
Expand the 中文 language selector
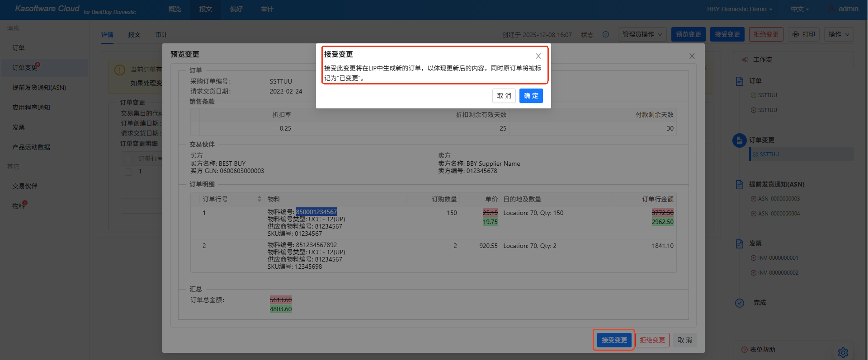coord(799,9)
